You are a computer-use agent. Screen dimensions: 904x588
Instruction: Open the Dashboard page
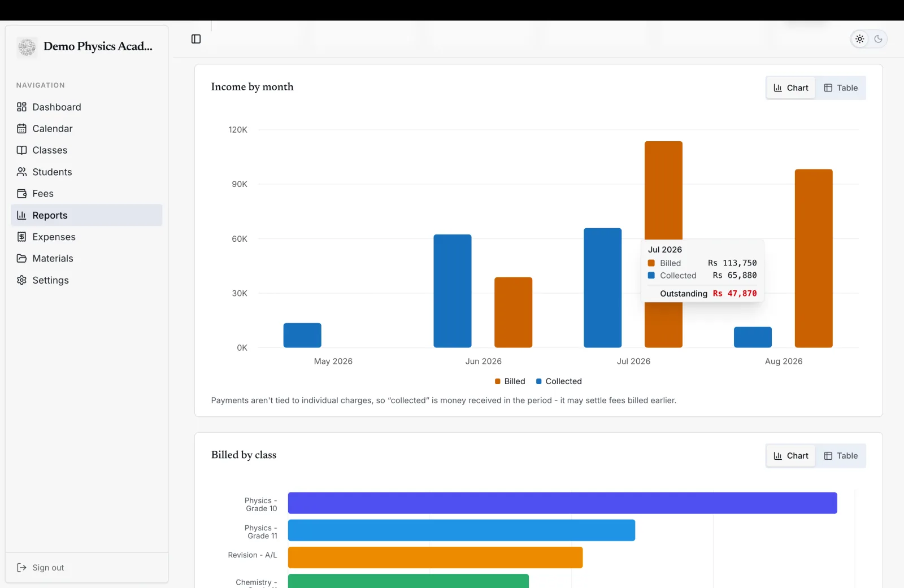pyautogui.click(x=86, y=107)
